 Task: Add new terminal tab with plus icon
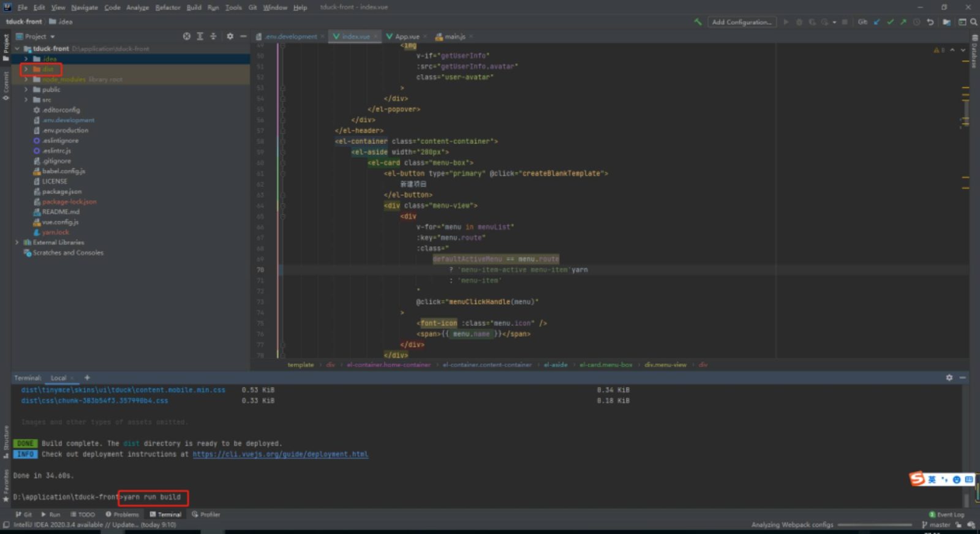click(x=87, y=378)
